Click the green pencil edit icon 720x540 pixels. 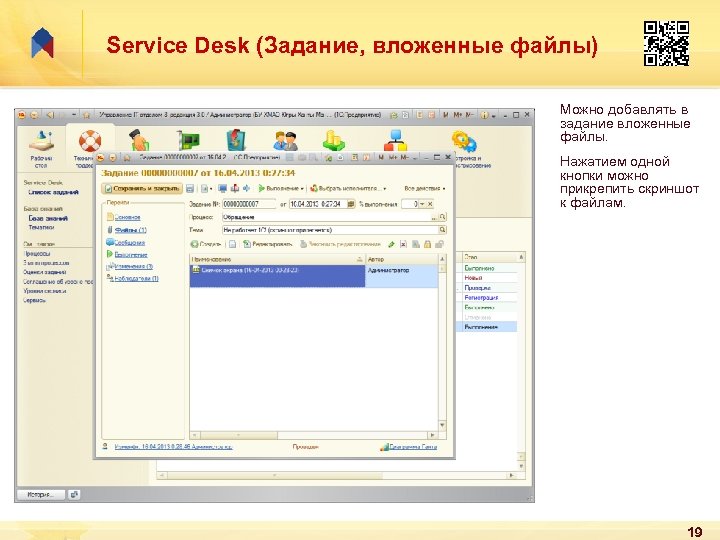click(391, 244)
